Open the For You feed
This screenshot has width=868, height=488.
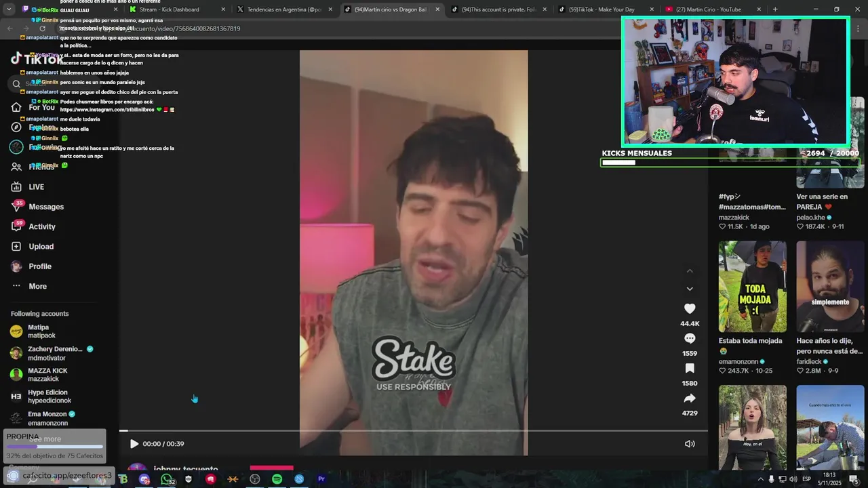point(34,107)
